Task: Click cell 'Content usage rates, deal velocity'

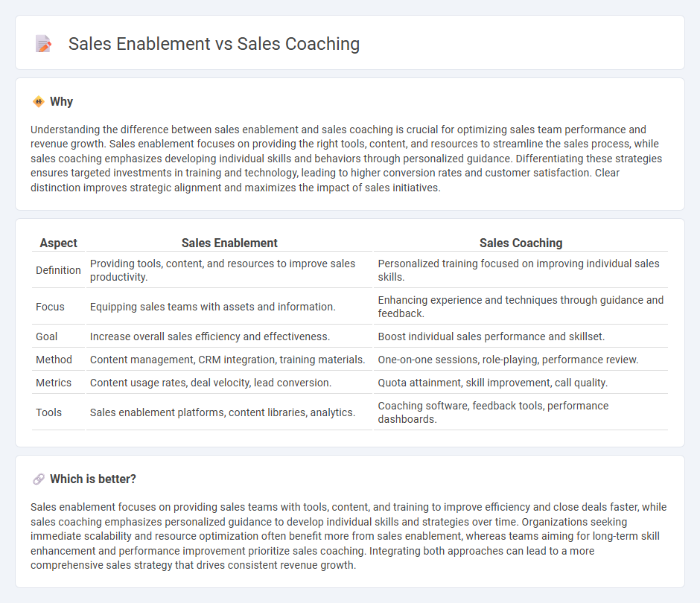Action: click(x=229, y=383)
